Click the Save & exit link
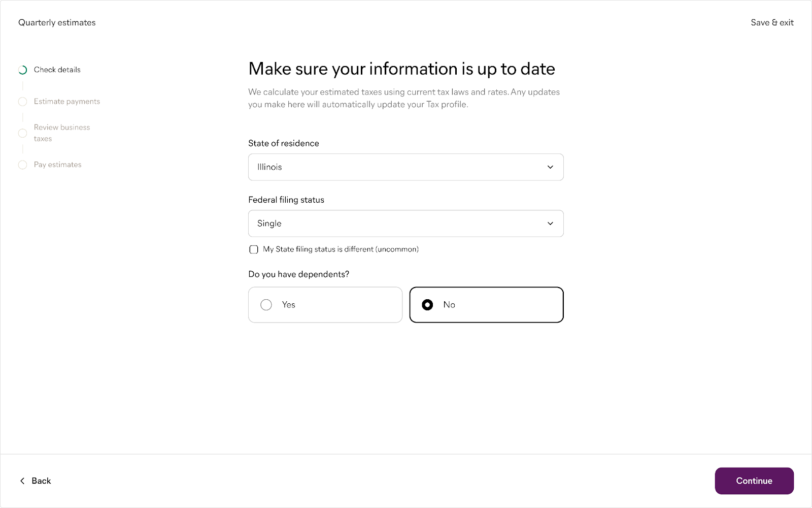 click(x=772, y=22)
